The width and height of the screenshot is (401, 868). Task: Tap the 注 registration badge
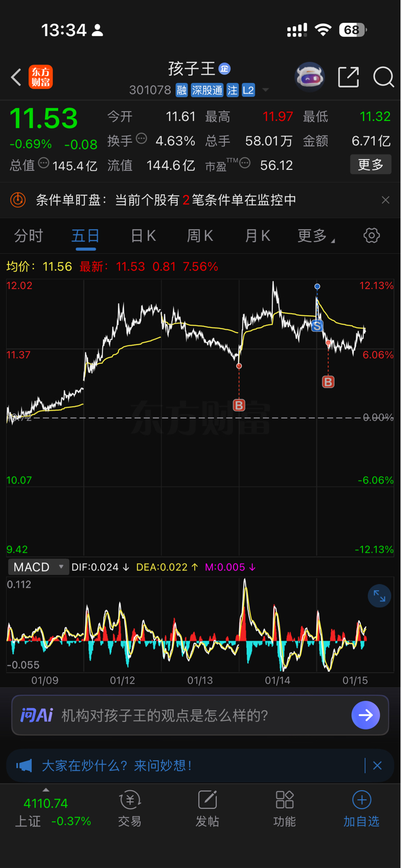click(233, 91)
